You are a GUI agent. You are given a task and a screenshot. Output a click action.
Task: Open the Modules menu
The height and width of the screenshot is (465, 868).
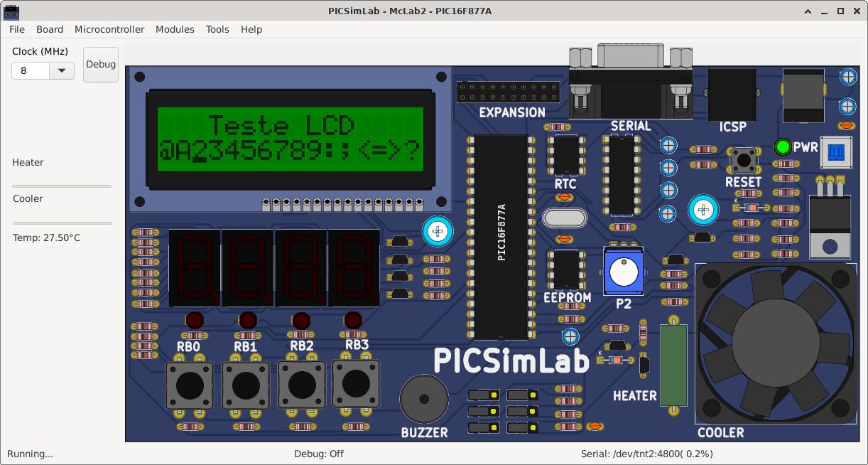tap(175, 29)
